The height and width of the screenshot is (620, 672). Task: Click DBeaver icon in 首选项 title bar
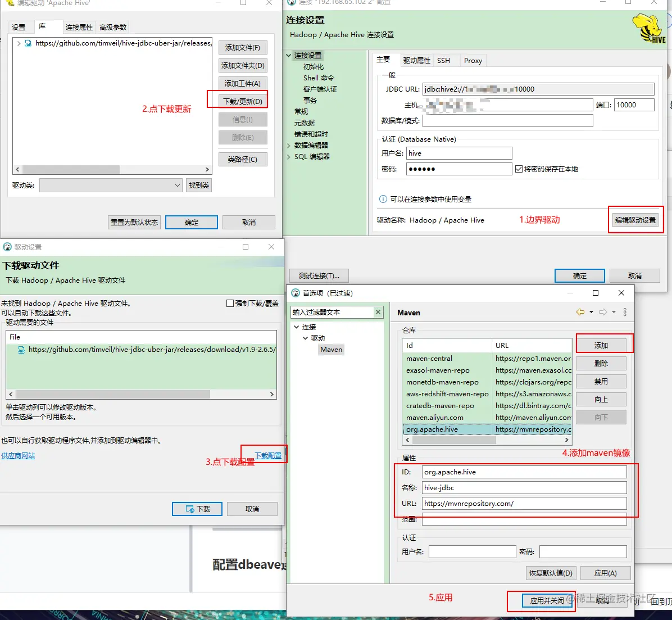pyautogui.click(x=296, y=293)
